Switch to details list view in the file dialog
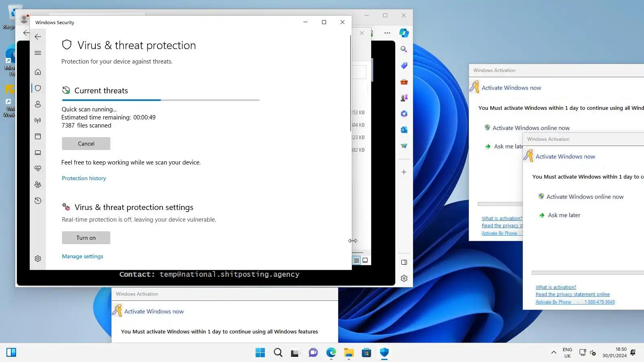Screen dimensions: 644x362 (x=357, y=261)
